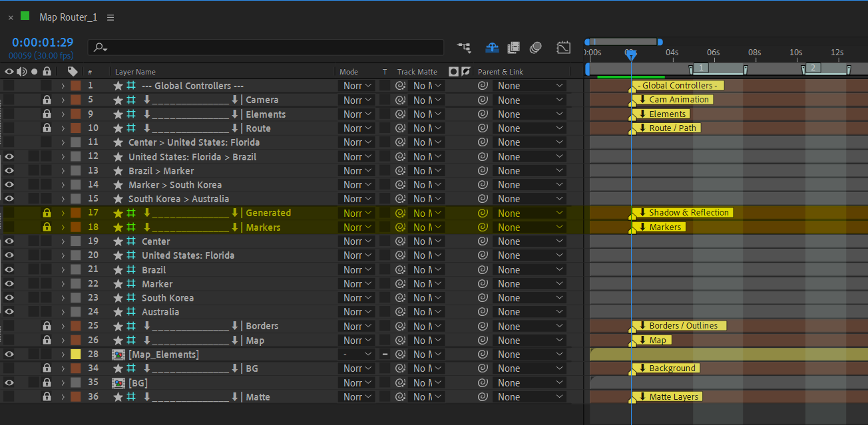Hide the Brazil > Marker layer

[9, 170]
